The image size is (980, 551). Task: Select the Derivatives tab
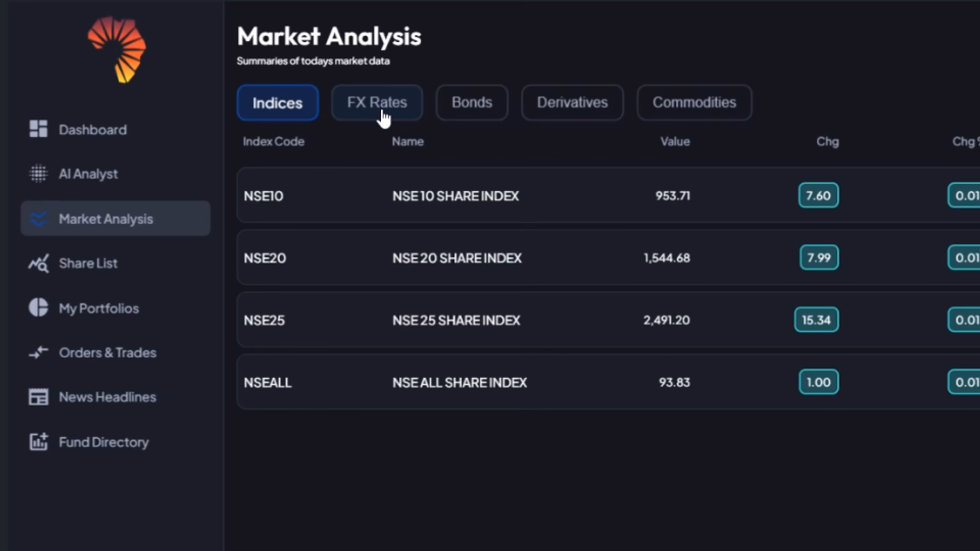click(x=572, y=103)
